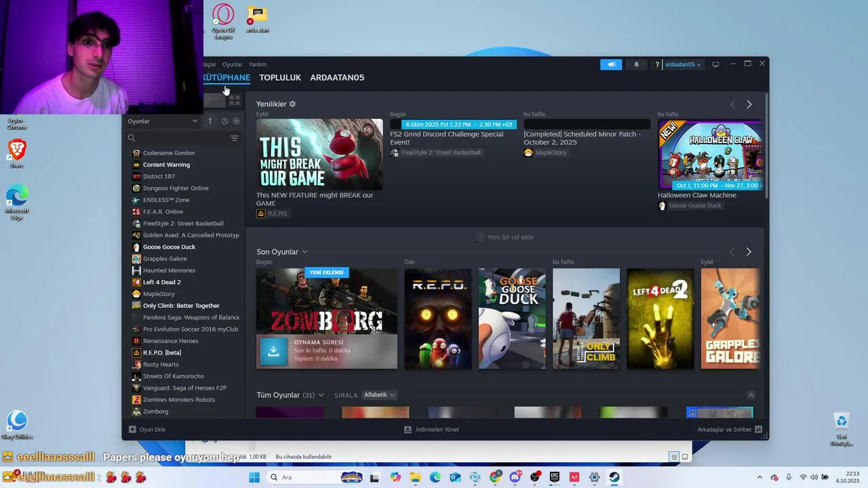Open the Steam announcements megaphone button
Viewport: 868px width, 488px height.
[611, 64]
